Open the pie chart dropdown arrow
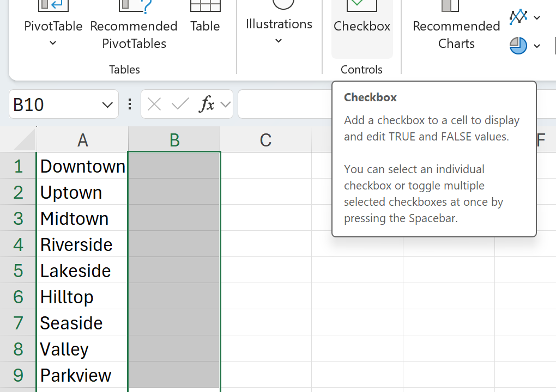The height and width of the screenshot is (392, 556). pos(537,46)
